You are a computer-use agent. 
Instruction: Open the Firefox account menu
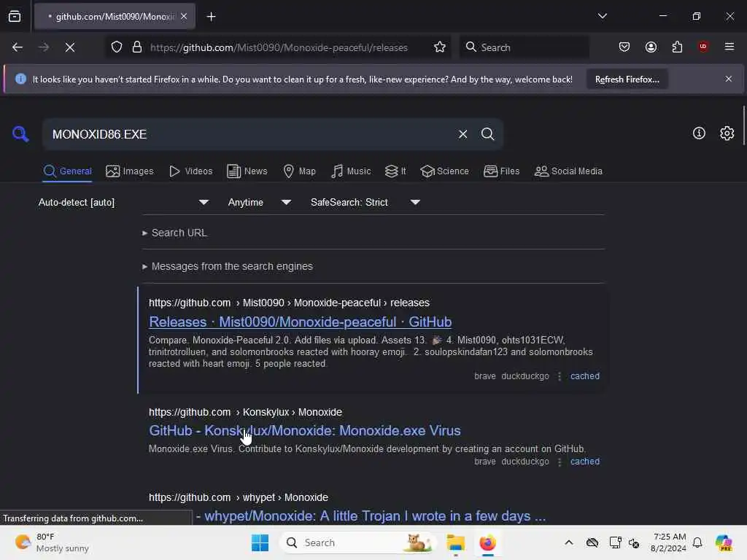pos(651,47)
